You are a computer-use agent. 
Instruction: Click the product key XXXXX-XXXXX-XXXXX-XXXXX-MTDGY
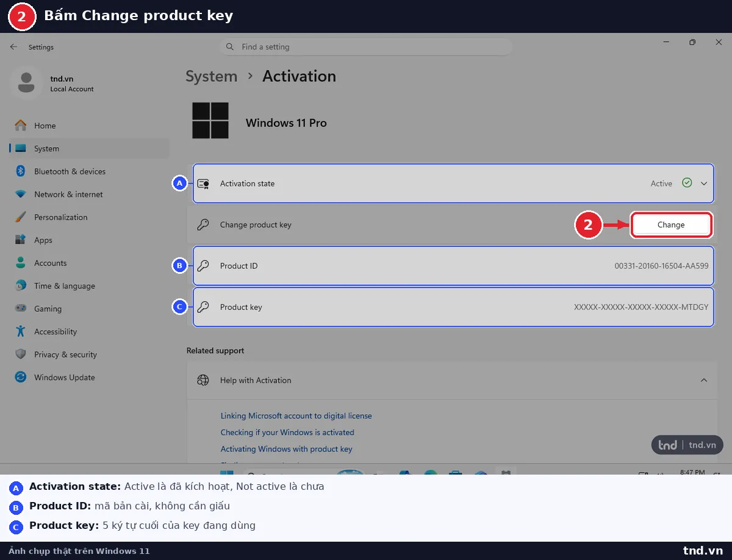click(641, 307)
